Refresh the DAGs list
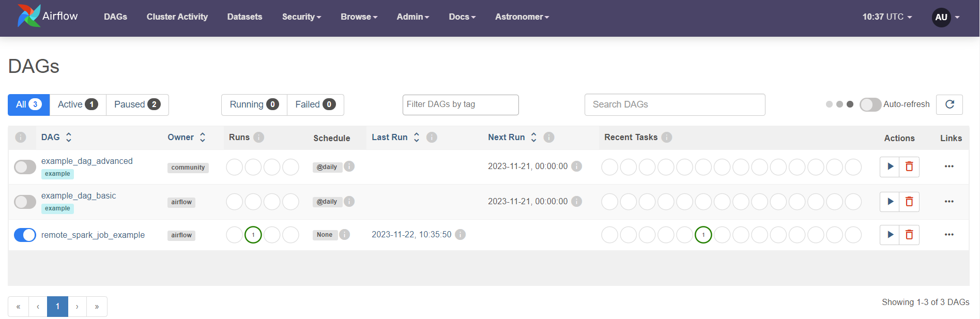The height and width of the screenshot is (319, 980). [x=950, y=104]
